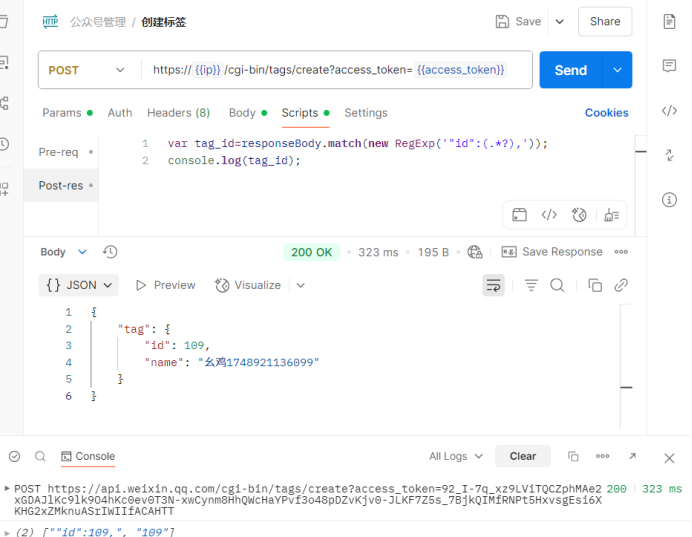Open the All Logs filter dropdown

point(456,456)
